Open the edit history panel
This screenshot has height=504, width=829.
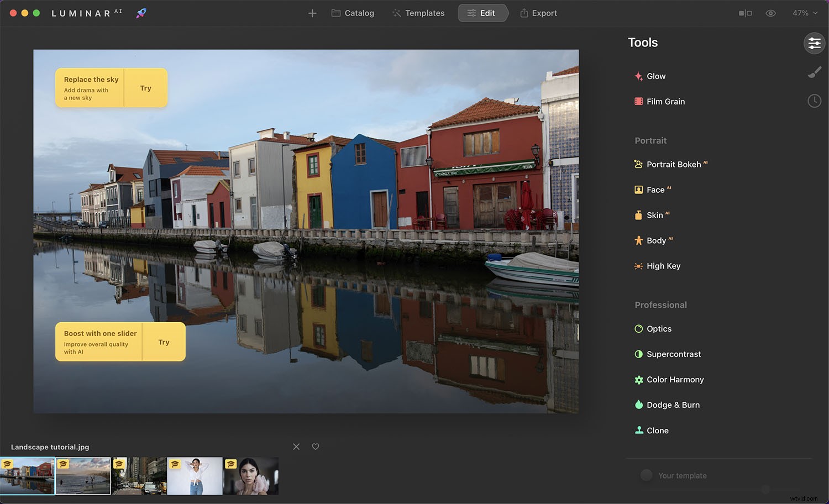tap(814, 101)
